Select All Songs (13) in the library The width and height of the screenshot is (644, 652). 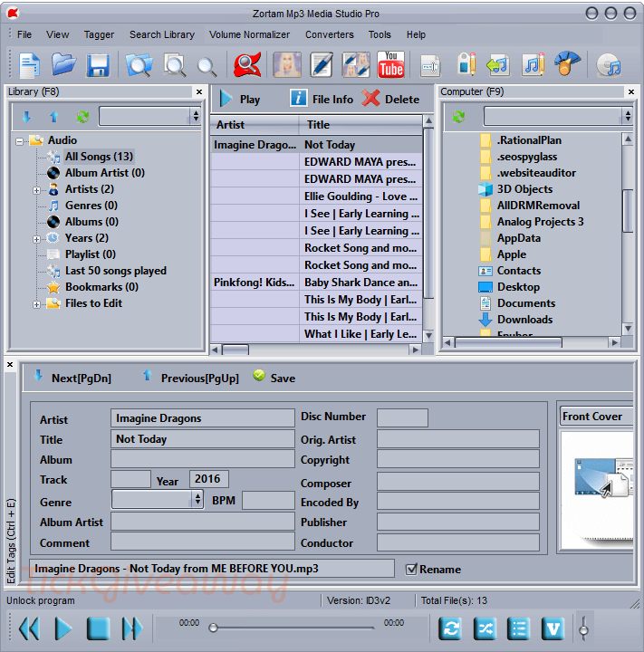click(x=99, y=157)
